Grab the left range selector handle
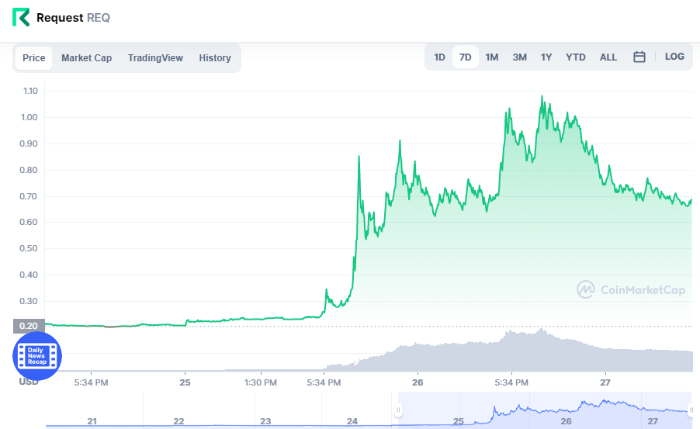Image resolution: width=700 pixels, height=429 pixels. point(398,410)
